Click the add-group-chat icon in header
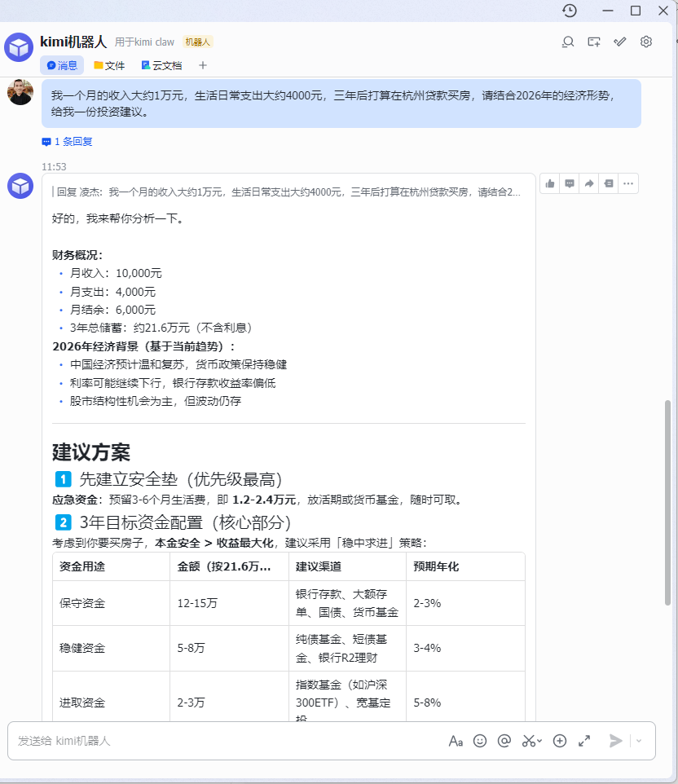678x784 pixels. click(593, 42)
